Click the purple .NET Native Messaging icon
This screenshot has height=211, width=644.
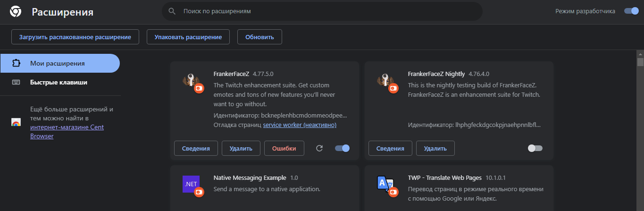(192, 185)
